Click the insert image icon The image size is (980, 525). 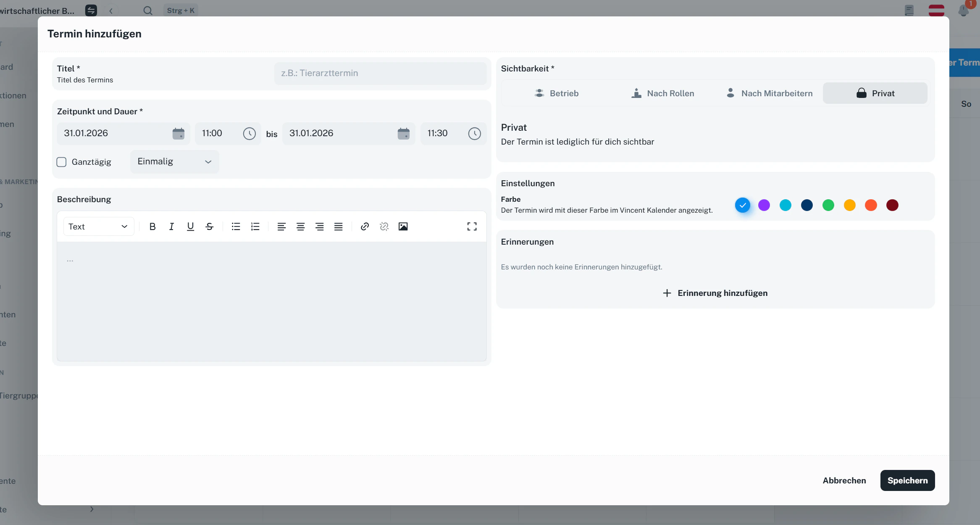pos(403,227)
